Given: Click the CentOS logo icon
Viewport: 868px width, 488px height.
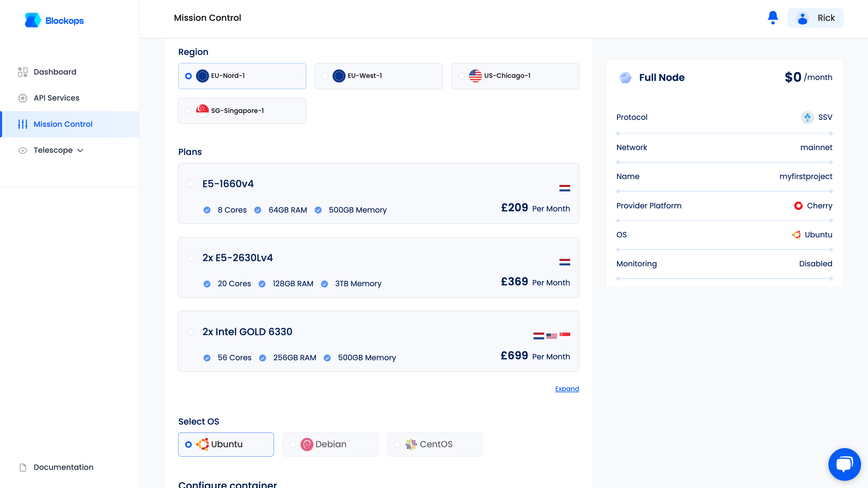Looking at the screenshot, I should (411, 444).
